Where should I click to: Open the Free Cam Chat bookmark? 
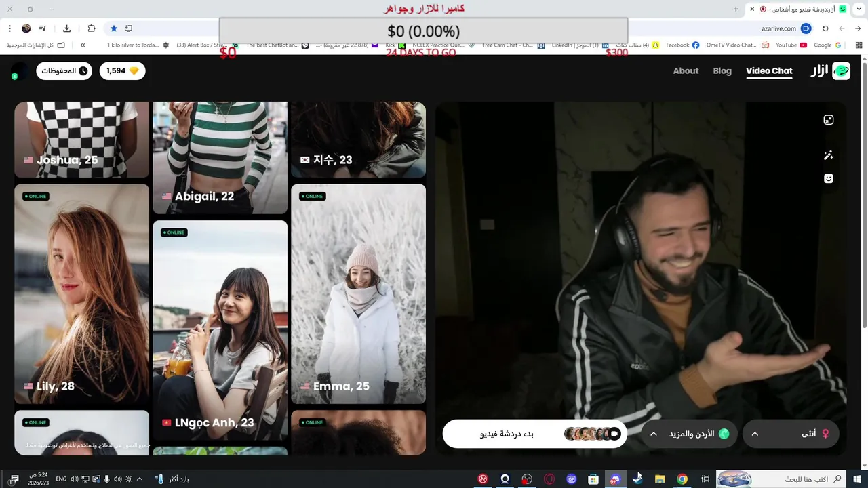513,45
